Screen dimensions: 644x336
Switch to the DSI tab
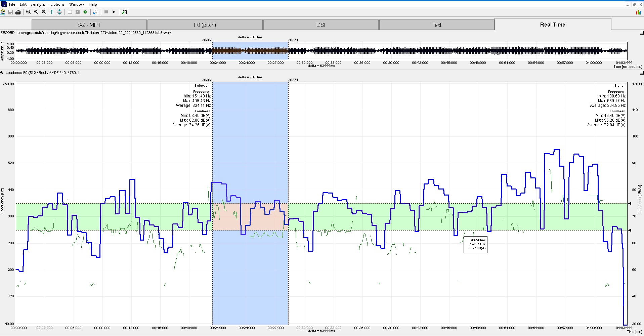point(321,25)
